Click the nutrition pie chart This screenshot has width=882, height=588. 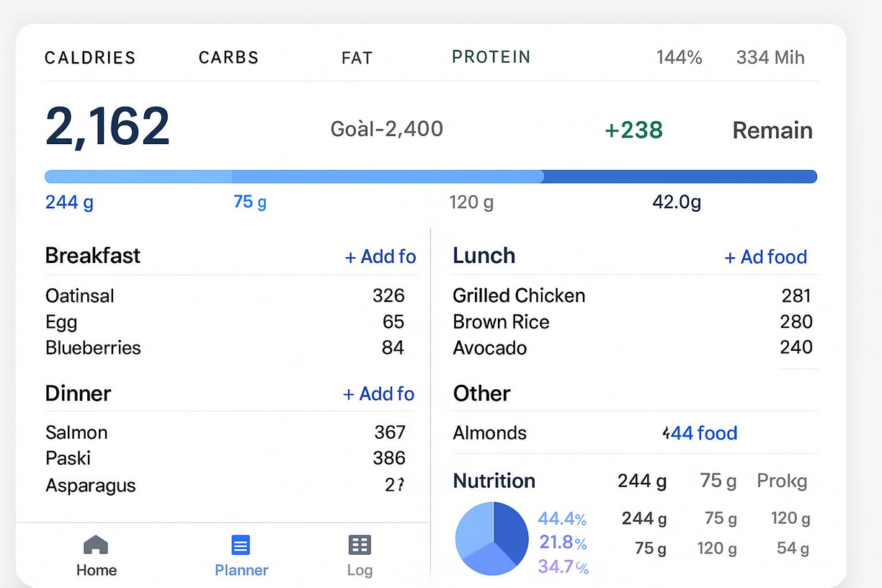(x=492, y=539)
